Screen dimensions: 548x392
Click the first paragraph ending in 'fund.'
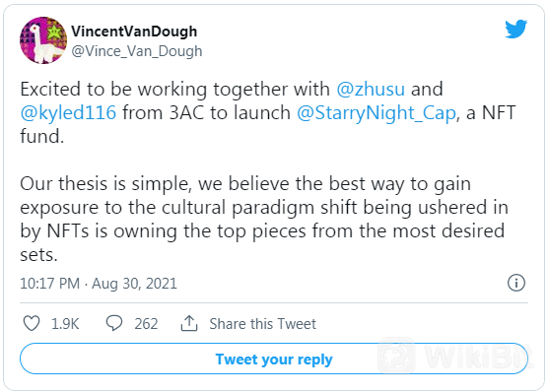(x=268, y=112)
